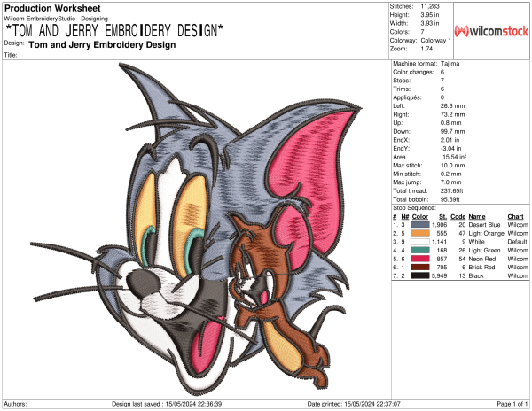Image resolution: width=532 pixels, height=411 pixels.
Task: Click the 'Name' column header
Action: [x=477, y=216]
